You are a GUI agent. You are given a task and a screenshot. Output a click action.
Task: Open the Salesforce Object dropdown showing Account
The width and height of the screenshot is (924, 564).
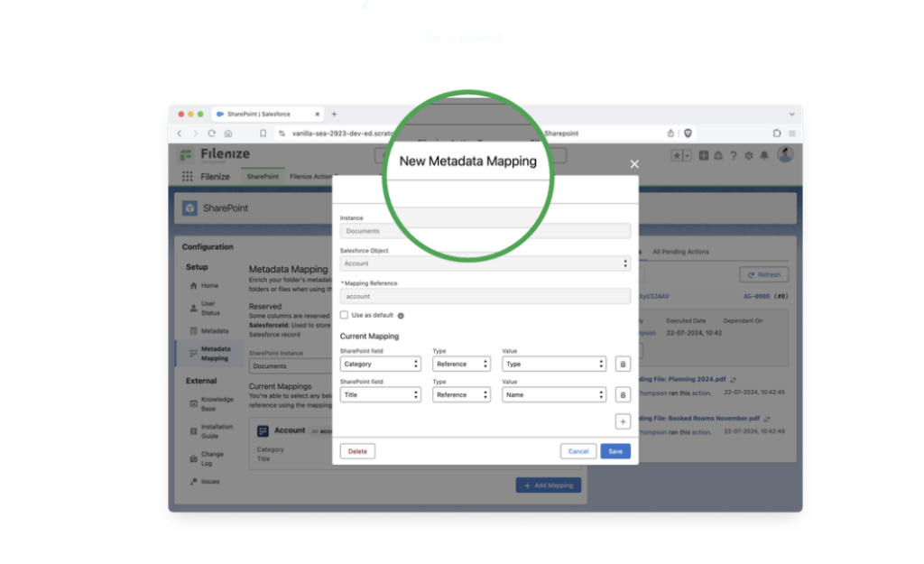click(485, 264)
